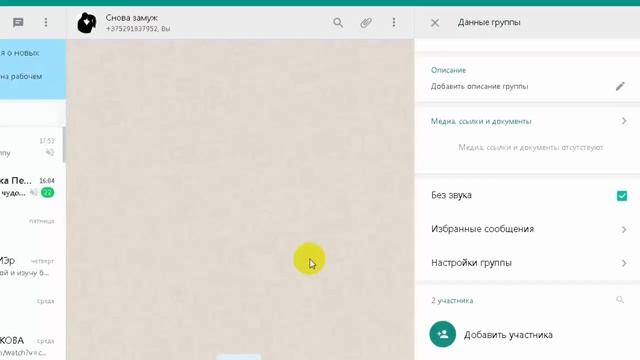The image size is (640, 360).
Task: Click Добавить участника
Action: pyautogui.click(x=508, y=335)
